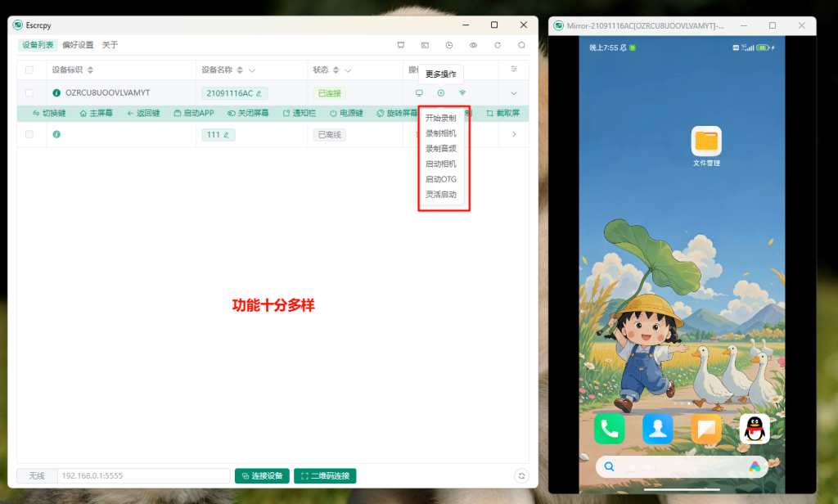Open the 状态 column filter dropdown
This screenshot has height=504, width=838.
click(x=348, y=70)
